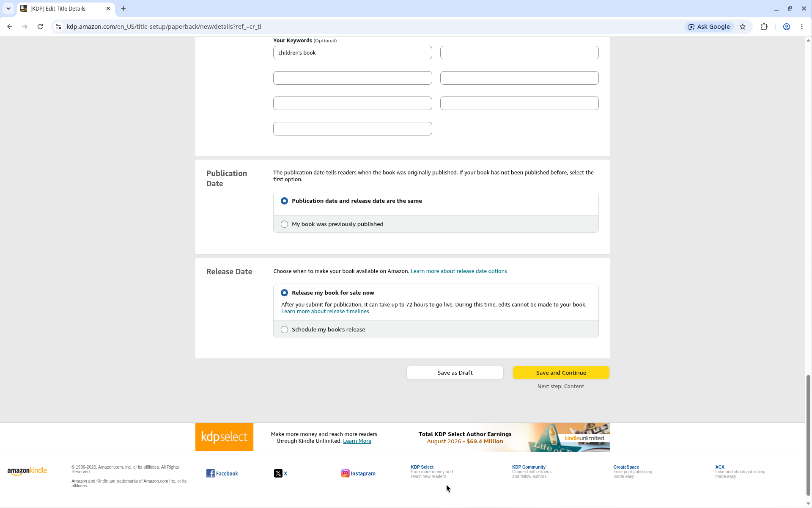812x508 pixels.
Task: Click the Facebook icon link
Action: (210, 473)
